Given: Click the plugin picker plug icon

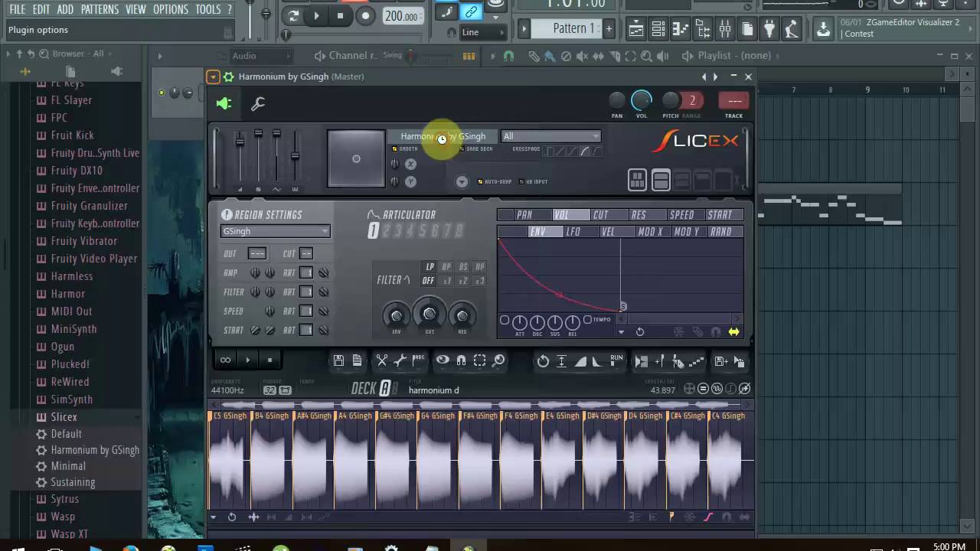Looking at the screenshot, I should point(769,29).
